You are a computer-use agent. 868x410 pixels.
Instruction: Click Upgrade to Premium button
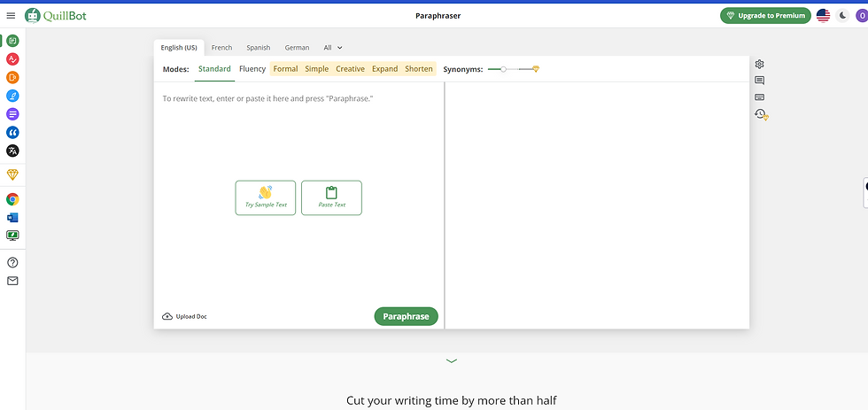tap(765, 15)
